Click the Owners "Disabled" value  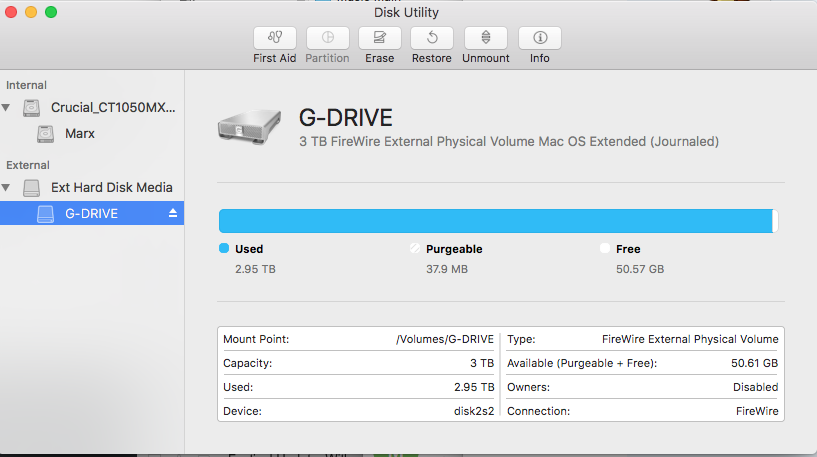coord(756,387)
